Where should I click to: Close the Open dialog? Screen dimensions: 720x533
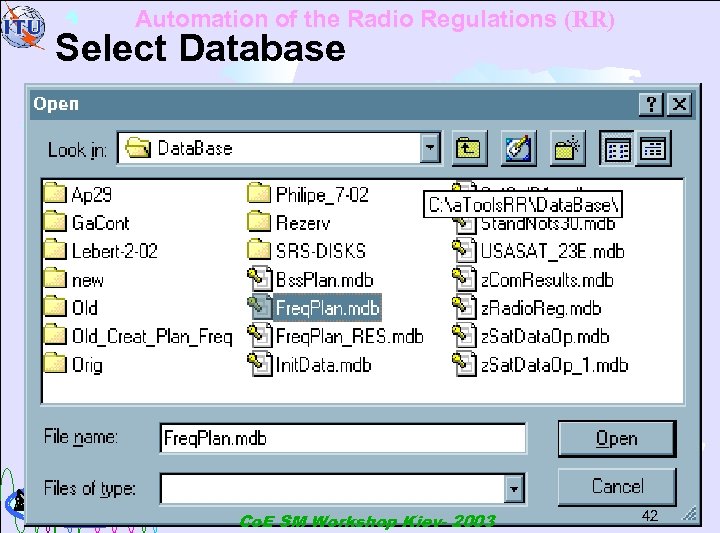[x=679, y=104]
